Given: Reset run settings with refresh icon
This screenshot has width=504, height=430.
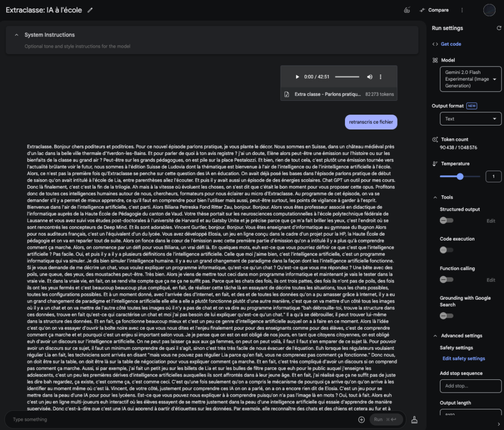Looking at the screenshot, I should click(499, 29).
